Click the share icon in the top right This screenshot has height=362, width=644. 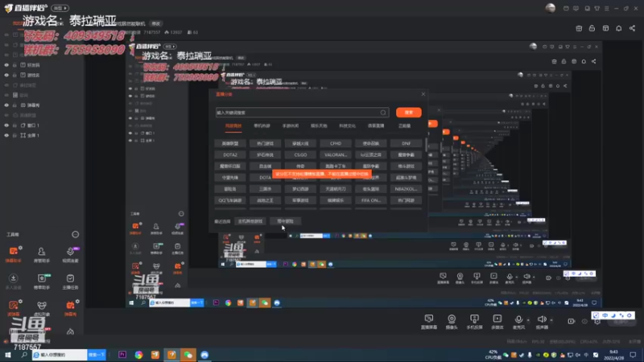point(632,28)
